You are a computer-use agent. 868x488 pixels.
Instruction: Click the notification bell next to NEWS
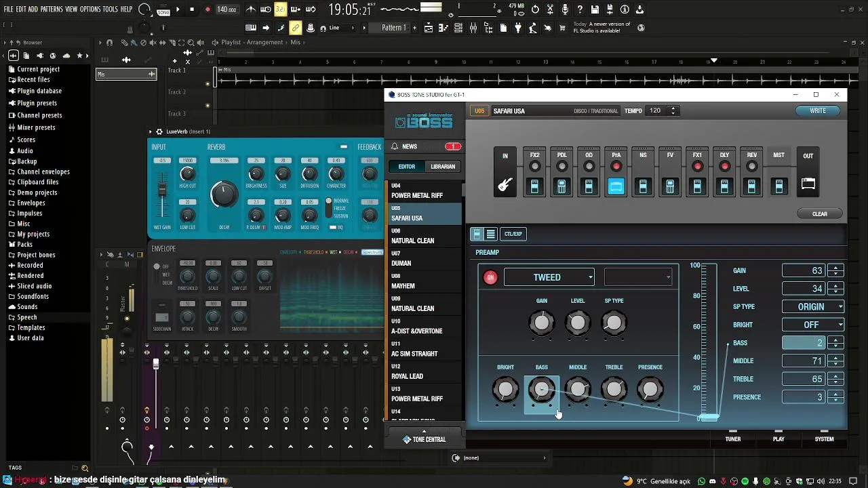coord(395,146)
